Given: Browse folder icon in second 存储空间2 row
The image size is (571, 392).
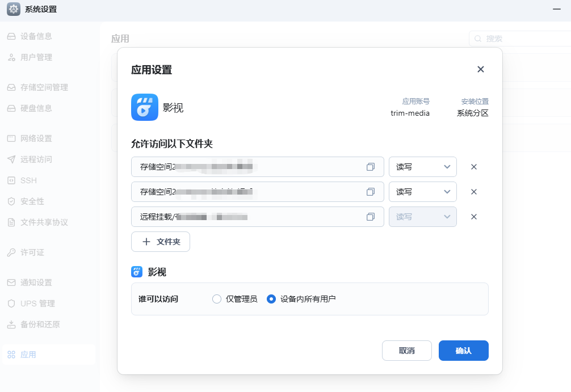Looking at the screenshot, I should [x=370, y=192].
